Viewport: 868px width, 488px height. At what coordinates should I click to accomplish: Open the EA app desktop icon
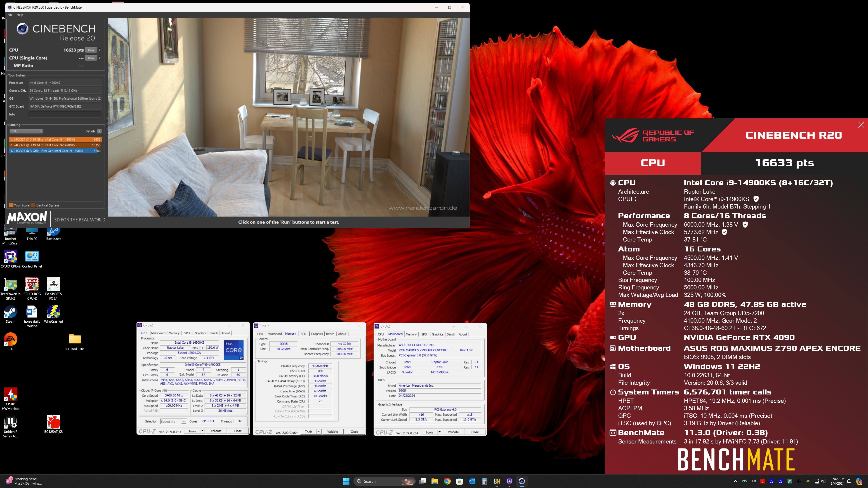pyautogui.click(x=10, y=342)
